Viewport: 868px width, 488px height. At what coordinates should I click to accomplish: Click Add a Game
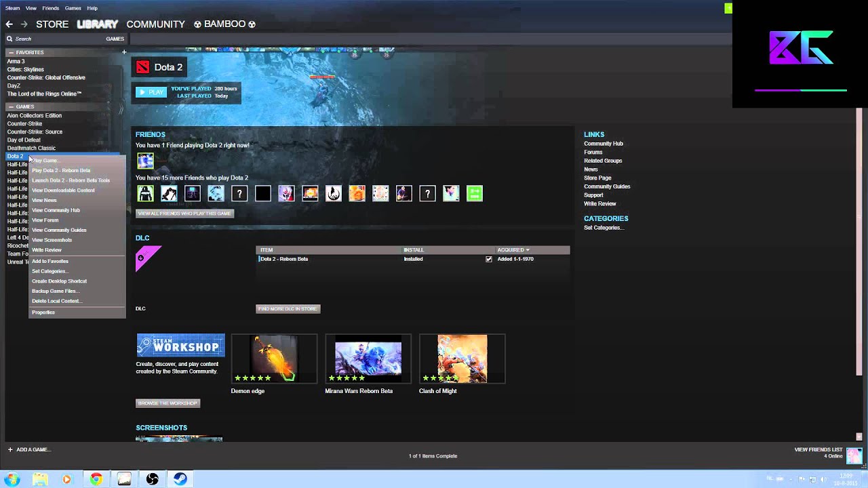(33, 449)
